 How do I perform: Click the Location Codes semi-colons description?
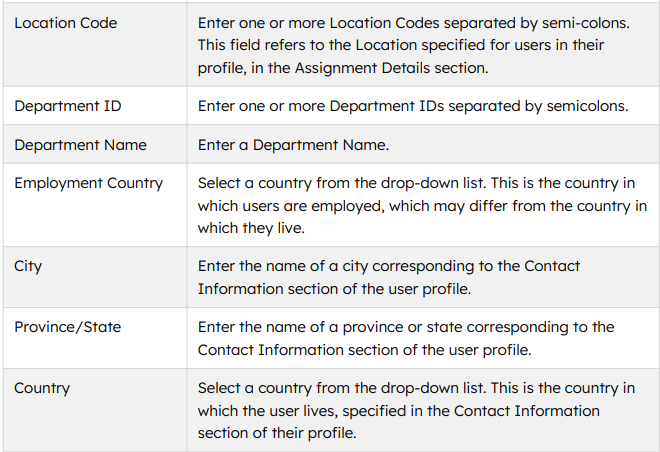point(414,45)
